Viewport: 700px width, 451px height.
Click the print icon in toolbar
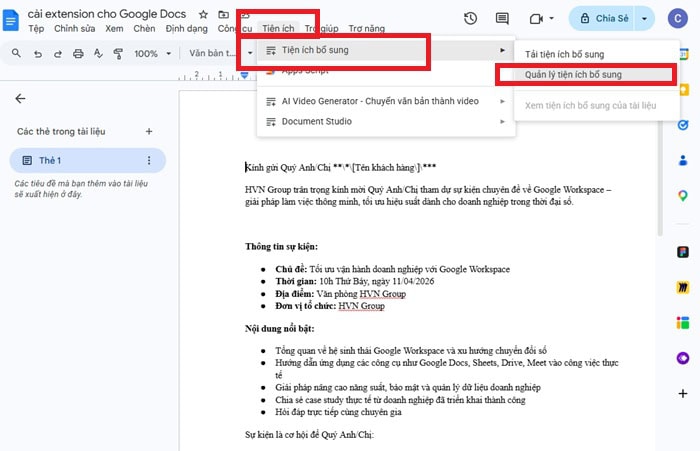[x=77, y=53]
